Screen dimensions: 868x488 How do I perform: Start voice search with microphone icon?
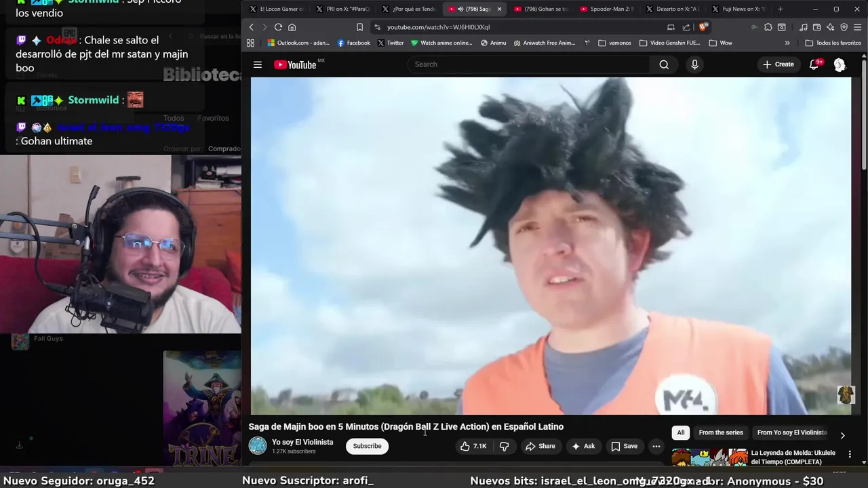tap(694, 64)
